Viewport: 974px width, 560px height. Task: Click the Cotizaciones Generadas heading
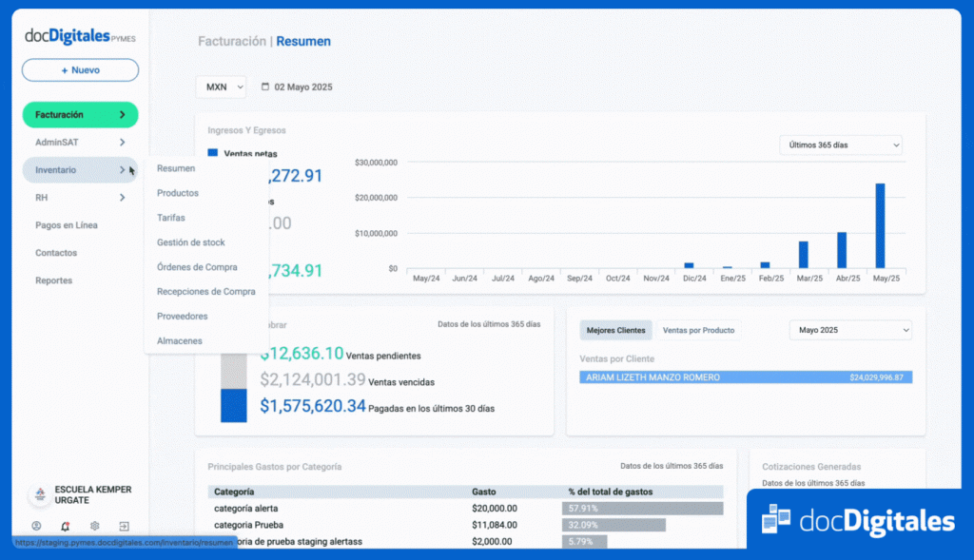(x=811, y=467)
